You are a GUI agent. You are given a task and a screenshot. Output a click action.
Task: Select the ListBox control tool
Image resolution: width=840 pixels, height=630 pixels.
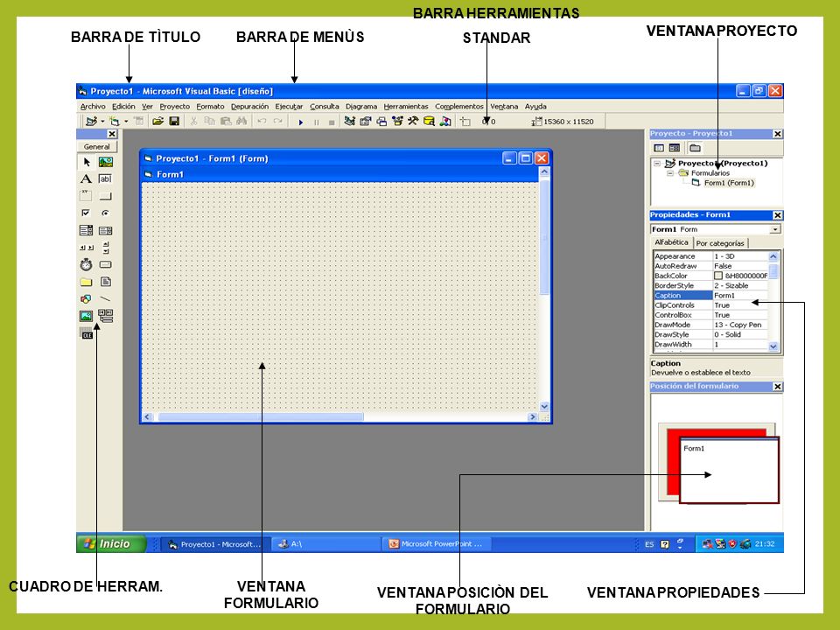pos(106,230)
